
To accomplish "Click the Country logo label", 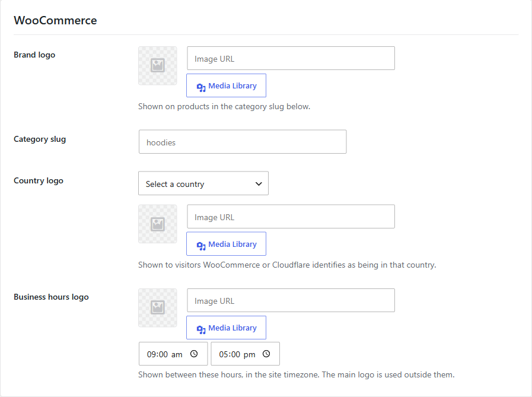I will coord(39,180).
